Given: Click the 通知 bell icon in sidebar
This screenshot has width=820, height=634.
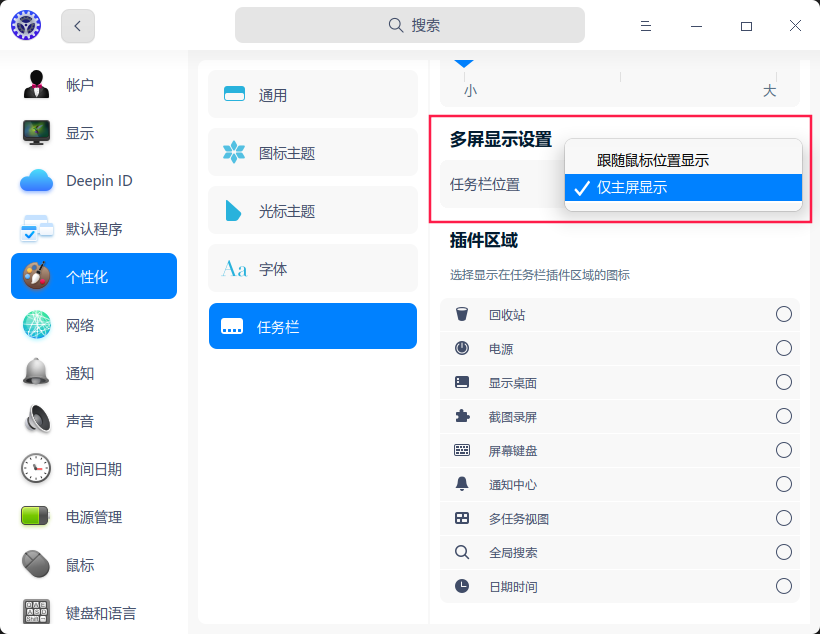Looking at the screenshot, I should click(36, 372).
